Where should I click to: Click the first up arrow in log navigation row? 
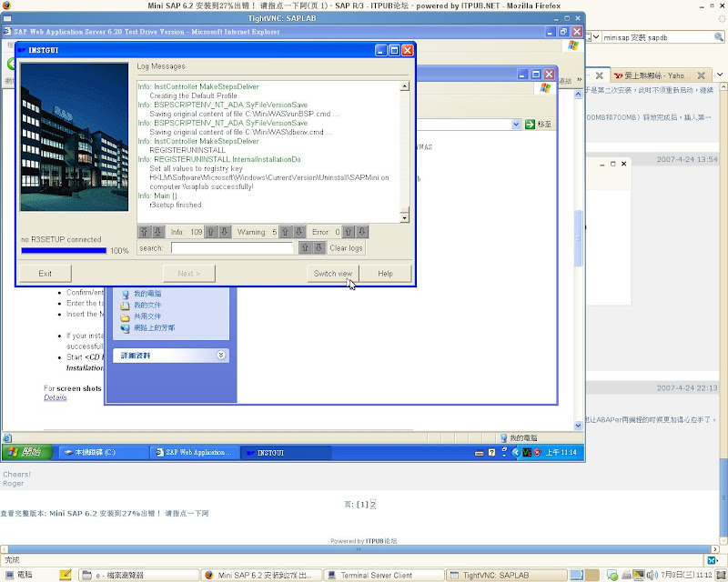coord(145,232)
